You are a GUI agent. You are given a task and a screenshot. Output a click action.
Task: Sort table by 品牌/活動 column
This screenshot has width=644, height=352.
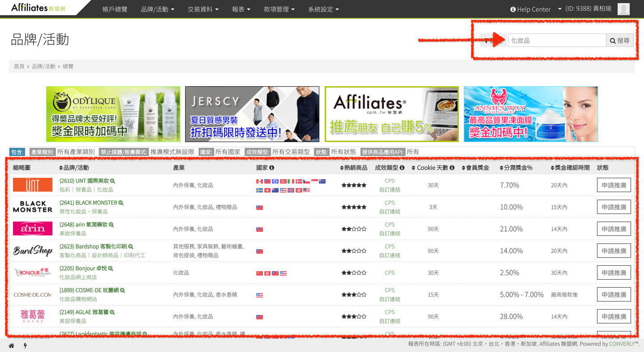74,168
